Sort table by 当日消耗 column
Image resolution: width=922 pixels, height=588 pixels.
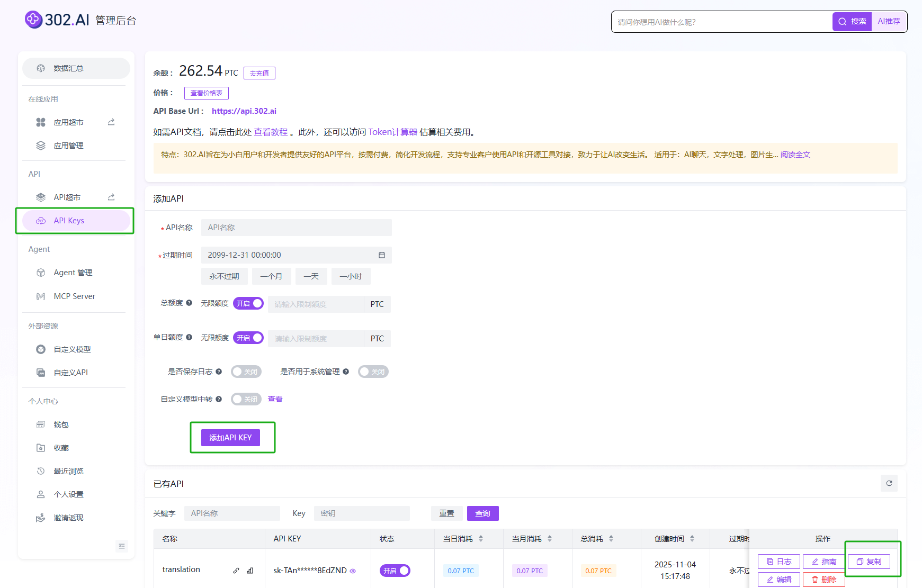481,538
